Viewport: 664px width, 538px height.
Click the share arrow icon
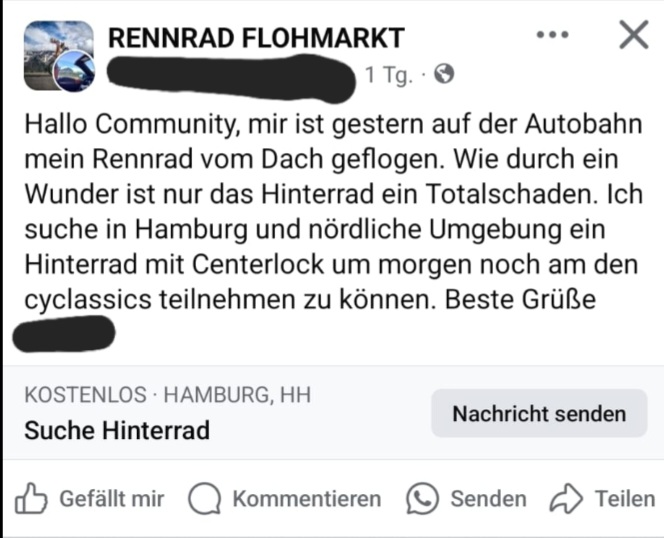566,499
